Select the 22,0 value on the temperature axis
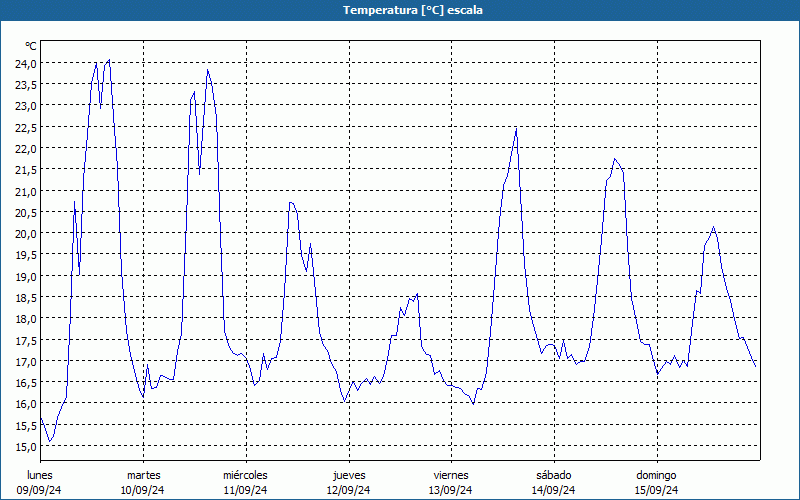This screenshot has width=800, height=500. coord(26,148)
